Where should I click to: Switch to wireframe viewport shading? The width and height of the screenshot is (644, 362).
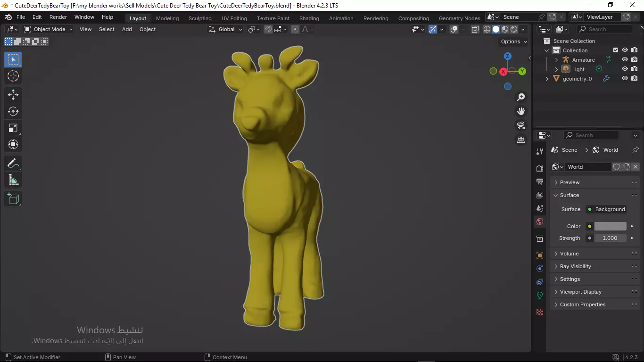click(487, 29)
